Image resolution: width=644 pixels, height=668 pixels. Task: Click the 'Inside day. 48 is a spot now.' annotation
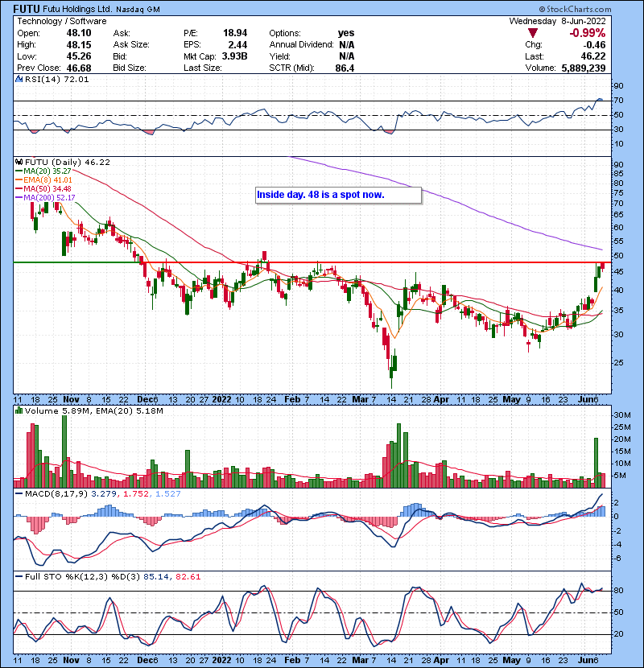point(320,195)
